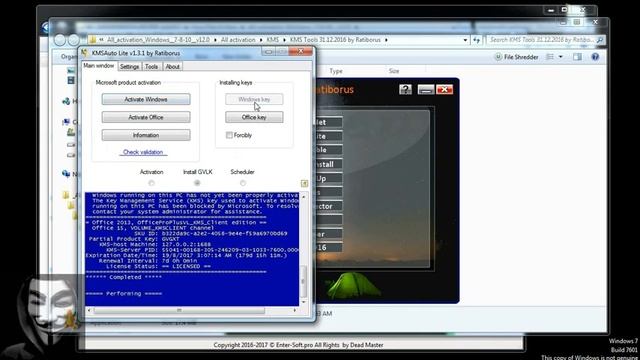Image resolution: width=640 pixels, height=360 pixels.
Task: Click the Office key button
Action: pos(254,117)
